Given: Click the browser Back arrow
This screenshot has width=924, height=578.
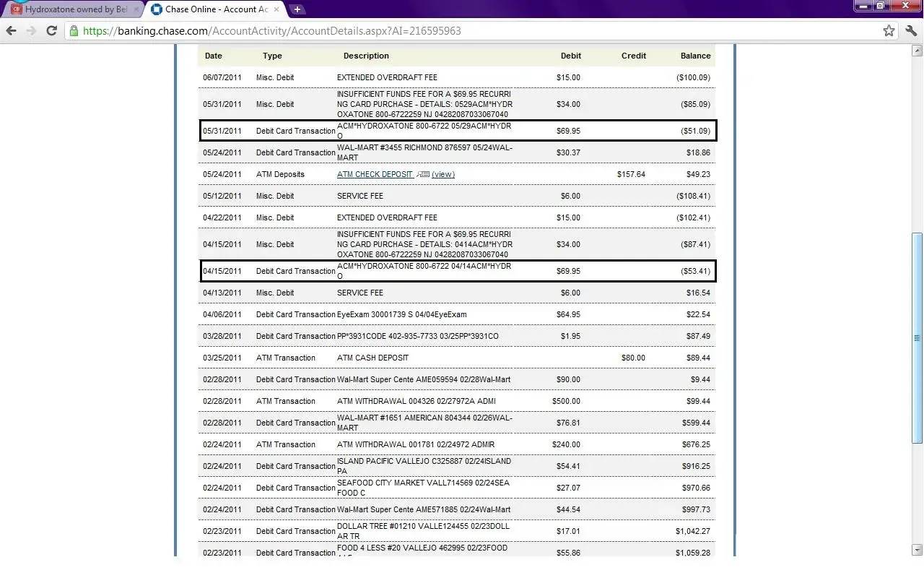Looking at the screenshot, I should point(12,30).
